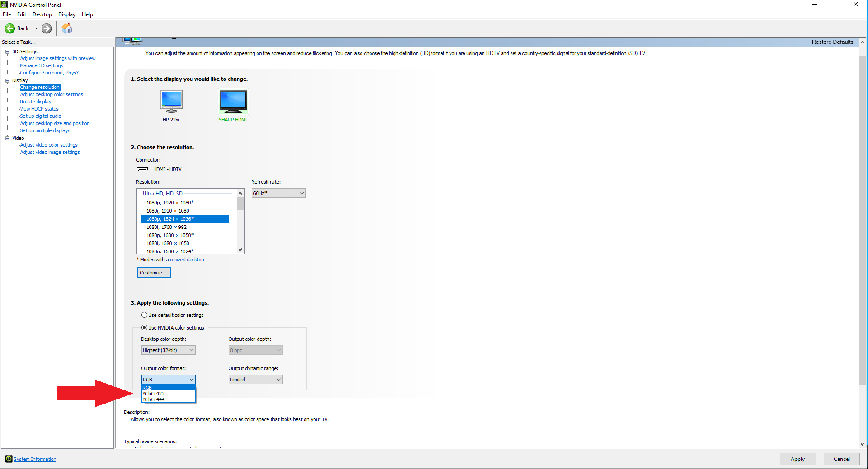Open the System Information link
This screenshot has width=868, height=469.
pyautogui.click(x=35, y=459)
